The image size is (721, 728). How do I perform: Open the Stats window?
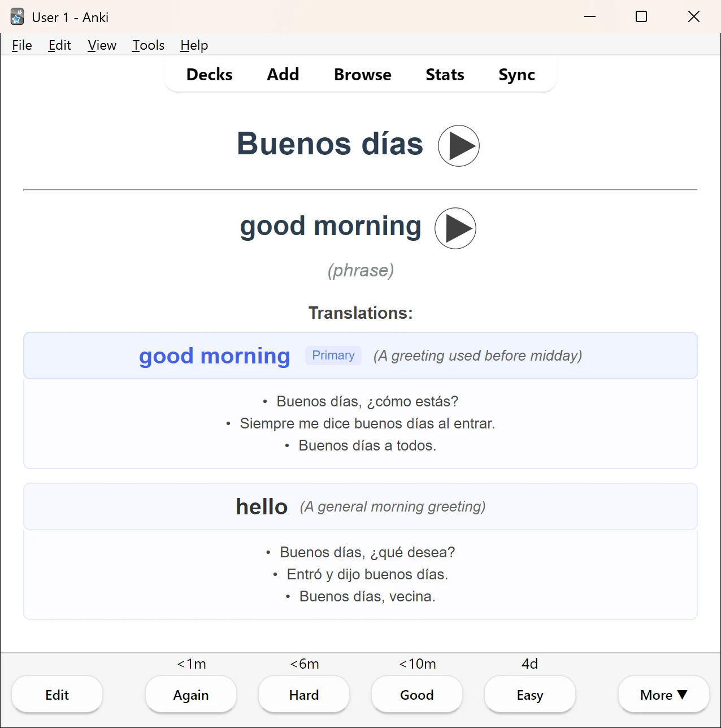tap(445, 75)
